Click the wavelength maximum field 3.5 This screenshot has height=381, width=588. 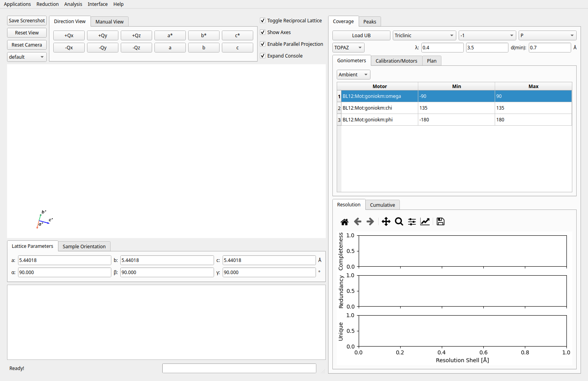[487, 47]
